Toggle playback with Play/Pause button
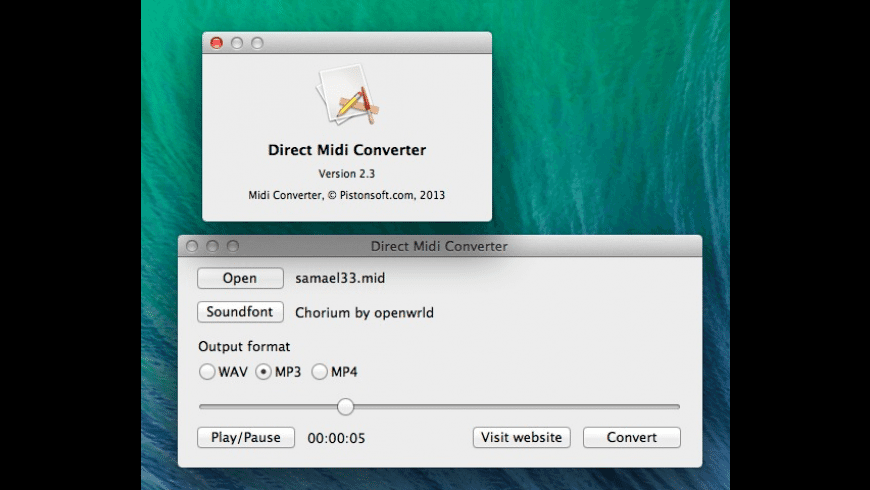 tap(246, 437)
